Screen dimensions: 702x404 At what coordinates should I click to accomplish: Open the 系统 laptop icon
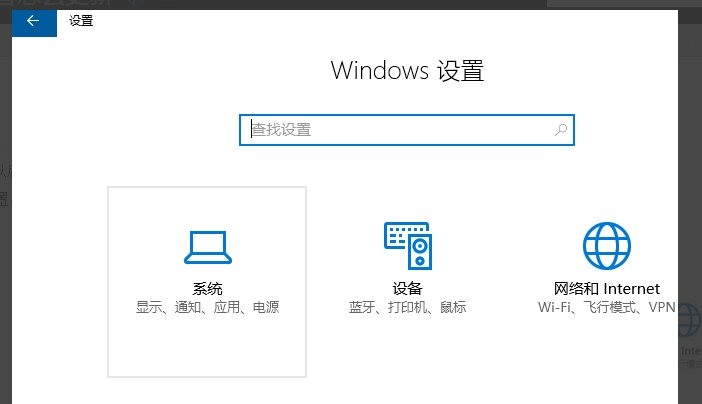208,247
